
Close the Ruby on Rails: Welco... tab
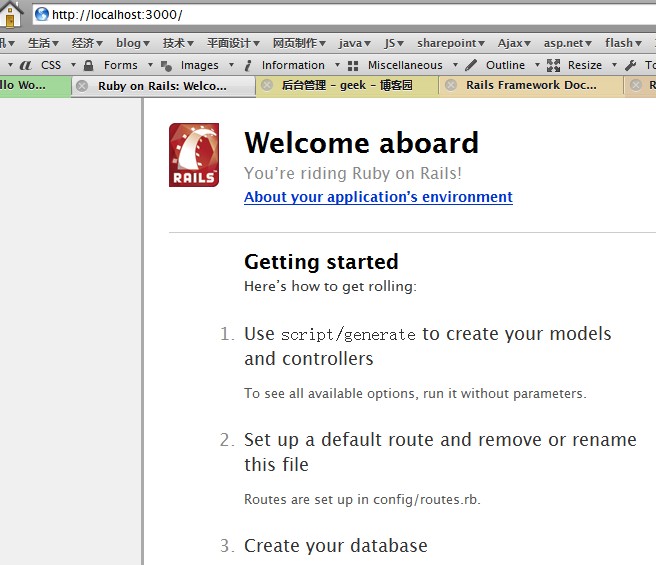coord(82,86)
